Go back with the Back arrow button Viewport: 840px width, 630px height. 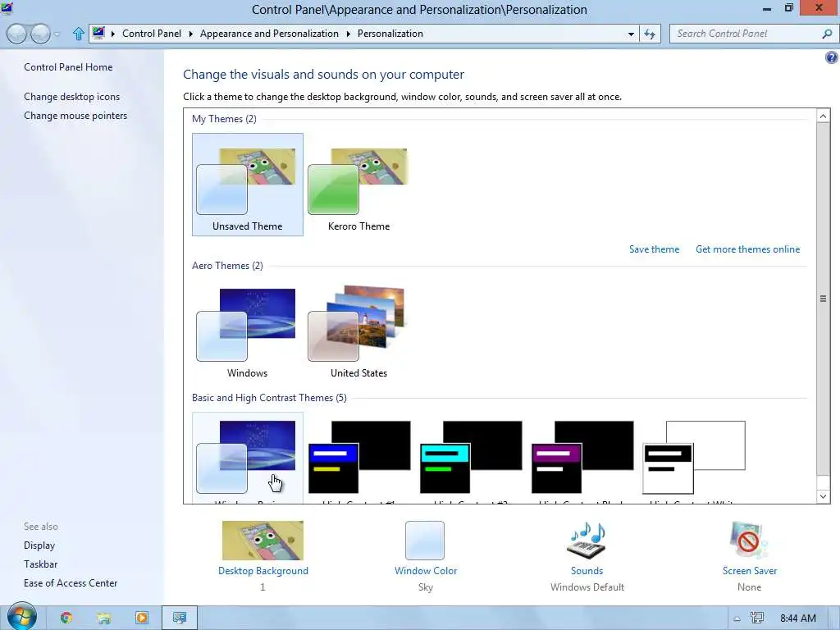tap(16, 34)
